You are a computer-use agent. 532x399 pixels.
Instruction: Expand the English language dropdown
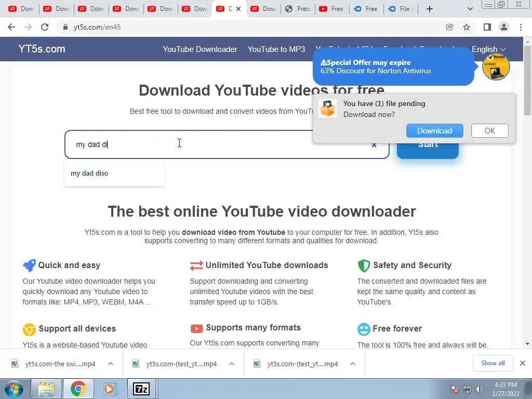(x=488, y=49)
